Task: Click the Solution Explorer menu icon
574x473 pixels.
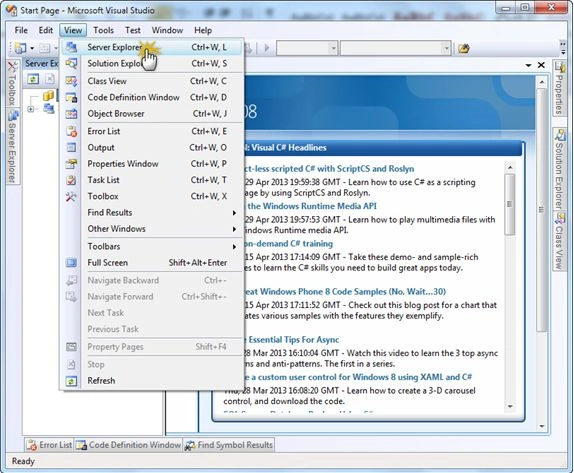Action: (71, 63)
